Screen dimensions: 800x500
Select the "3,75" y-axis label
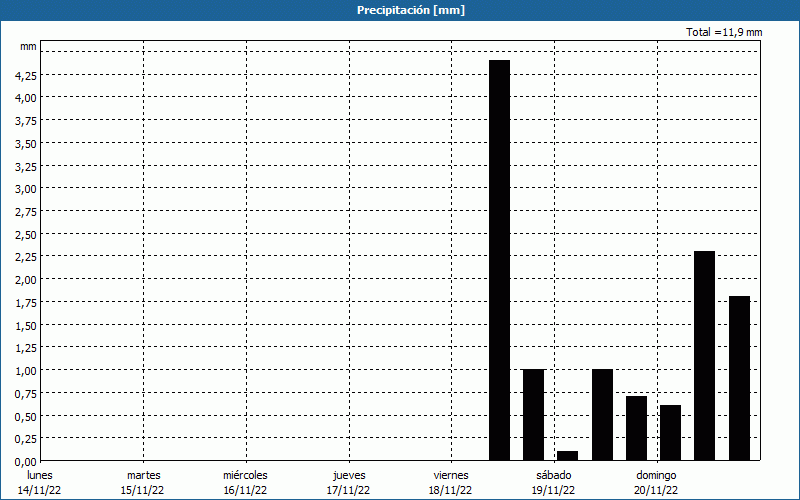point(26,121)
